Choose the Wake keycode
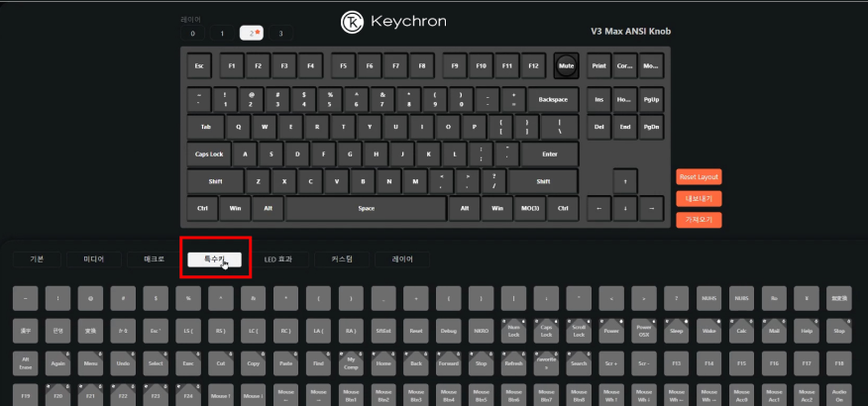868x406 pixels. click(x=708, y=331)
